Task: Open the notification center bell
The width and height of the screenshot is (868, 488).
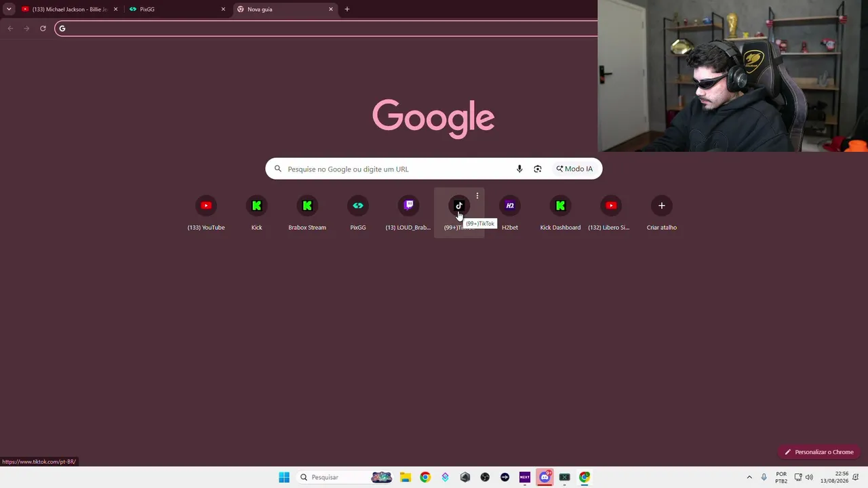Action: pyautogui.click(x=856, y=477)
